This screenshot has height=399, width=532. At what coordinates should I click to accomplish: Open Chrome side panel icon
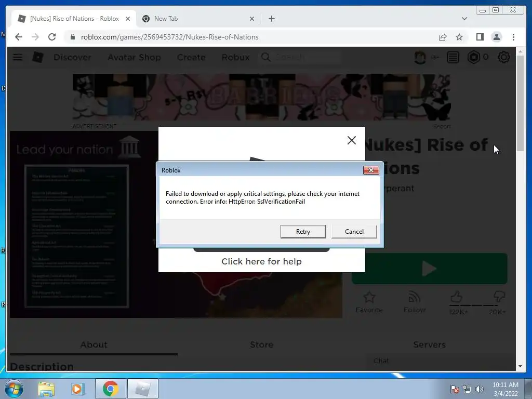(x=480, y=37)
